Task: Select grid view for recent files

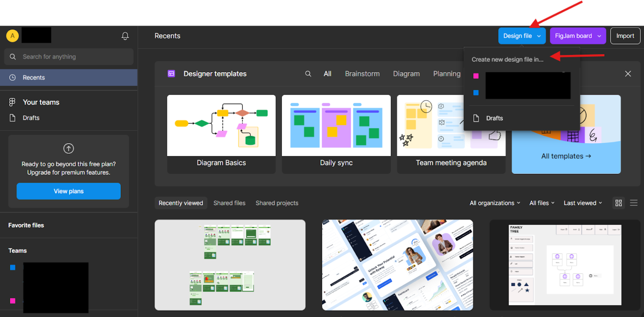Action: click(618, 203)
